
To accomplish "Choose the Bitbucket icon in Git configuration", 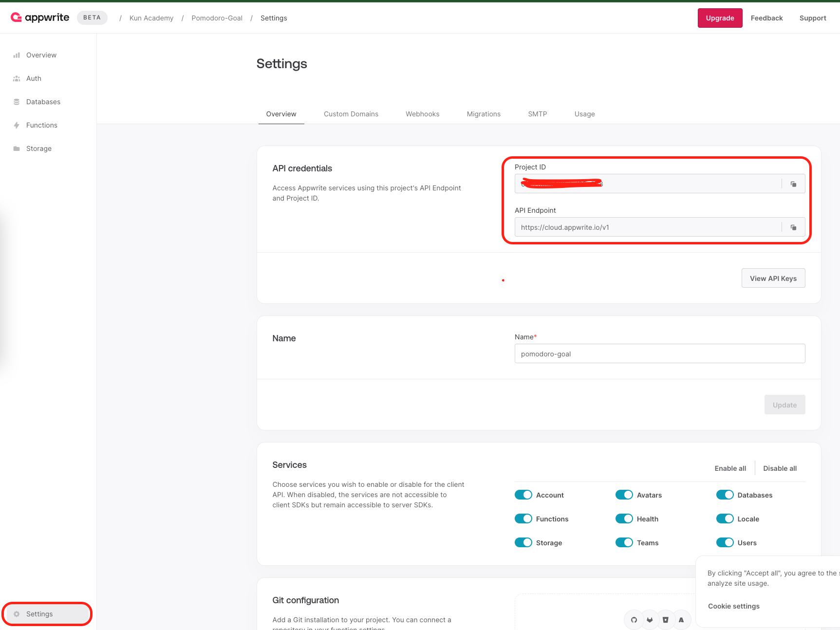I will (666, 620).
